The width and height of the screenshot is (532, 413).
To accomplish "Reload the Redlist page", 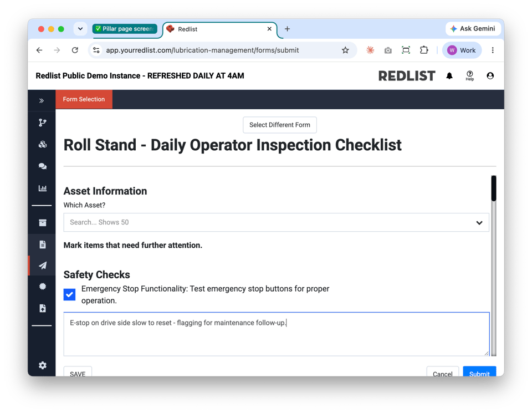I will click(x=75, y=50).
